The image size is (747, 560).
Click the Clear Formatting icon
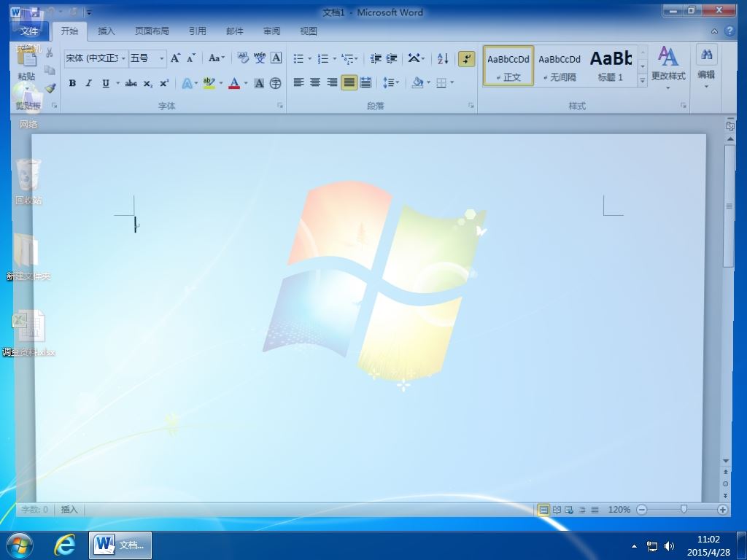242,58
